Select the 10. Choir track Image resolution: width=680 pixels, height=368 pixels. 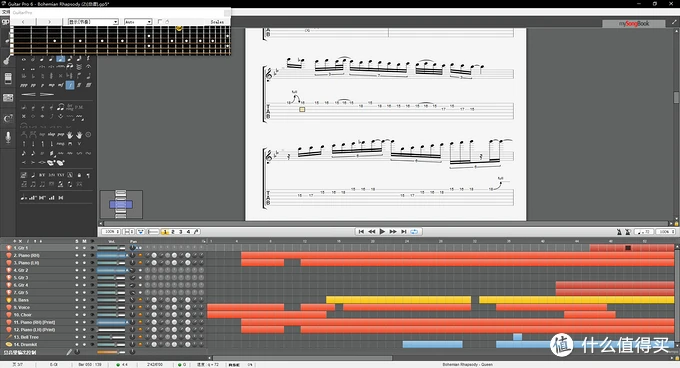coord(23,315)
